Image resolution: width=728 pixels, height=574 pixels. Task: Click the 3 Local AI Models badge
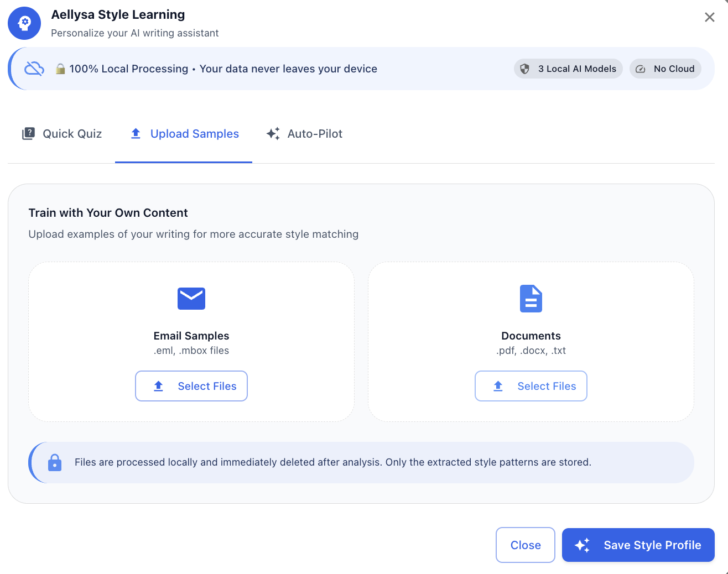tap(568, 69)
